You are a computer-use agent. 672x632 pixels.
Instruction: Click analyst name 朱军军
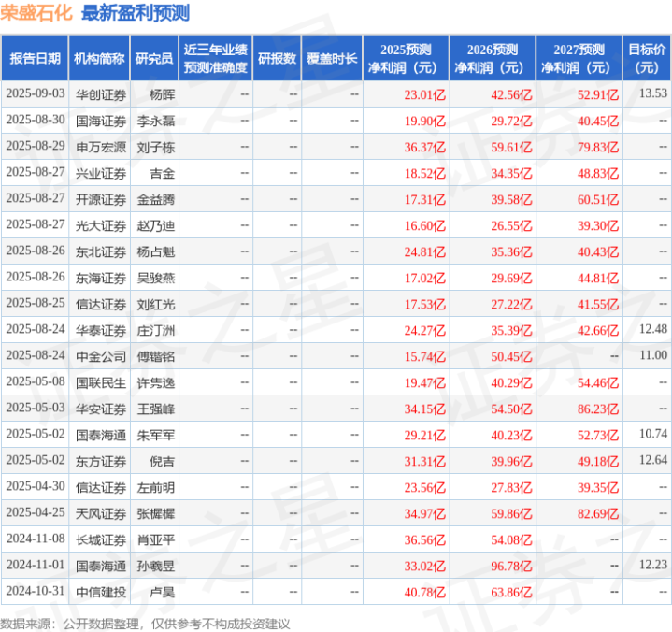pos(156,435)
